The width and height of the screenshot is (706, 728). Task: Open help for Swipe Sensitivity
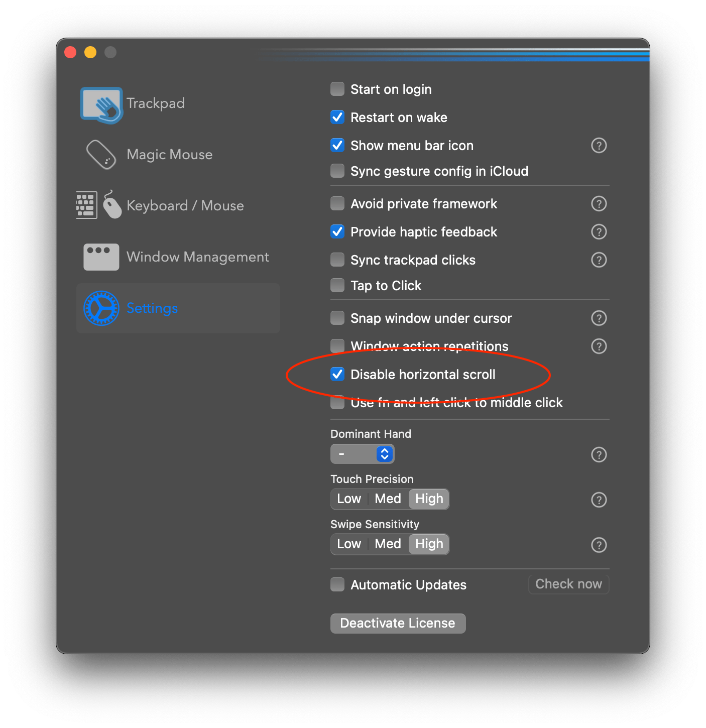[x=599, y=545]
